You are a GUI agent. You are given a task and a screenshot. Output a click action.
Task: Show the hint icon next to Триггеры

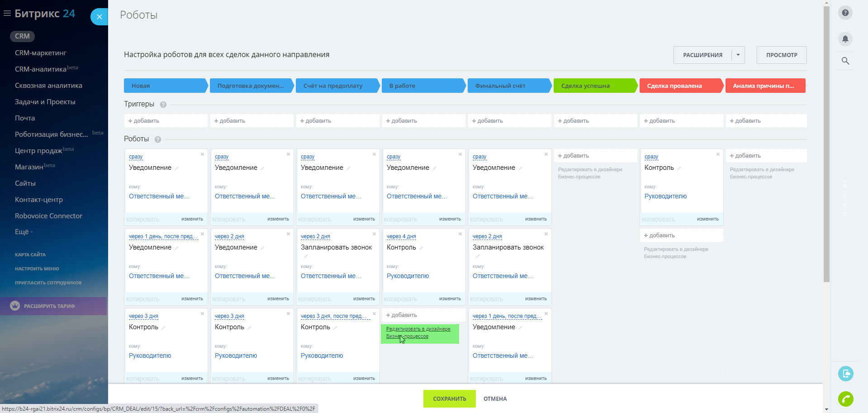163,105
